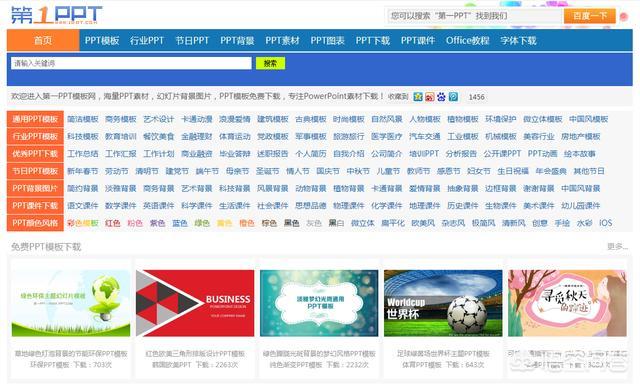Screen dimensions: 640x384
Task: Open the 商务模板 link
Action: (x=120, y=119)
